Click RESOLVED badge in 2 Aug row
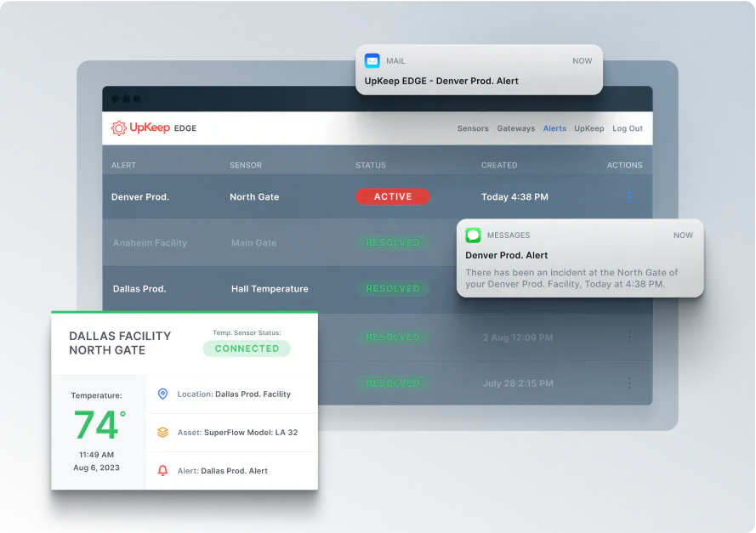The image size is (756, 533). click(393, 337)
